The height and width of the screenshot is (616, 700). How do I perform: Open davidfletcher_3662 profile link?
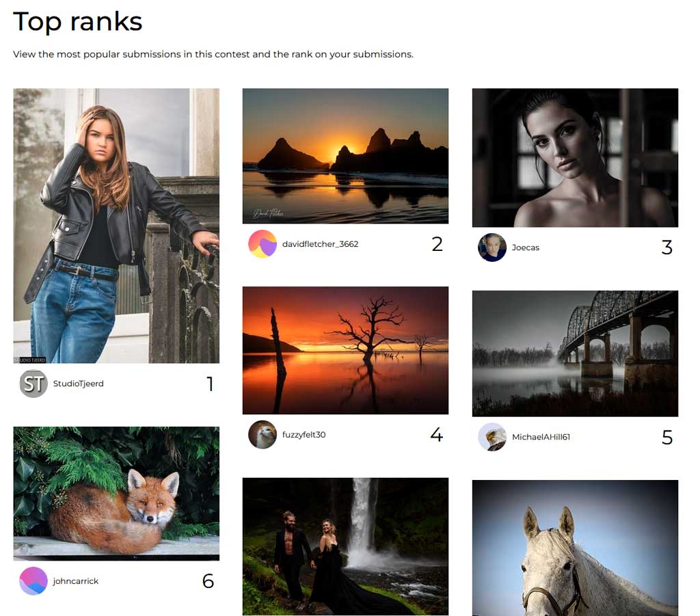point(320,244)
